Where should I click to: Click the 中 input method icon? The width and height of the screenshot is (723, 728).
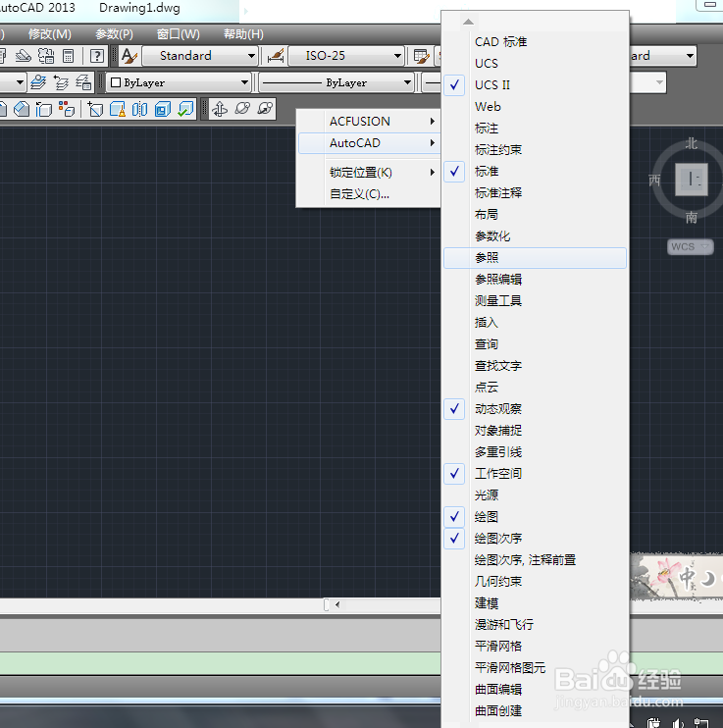point(687,579)
